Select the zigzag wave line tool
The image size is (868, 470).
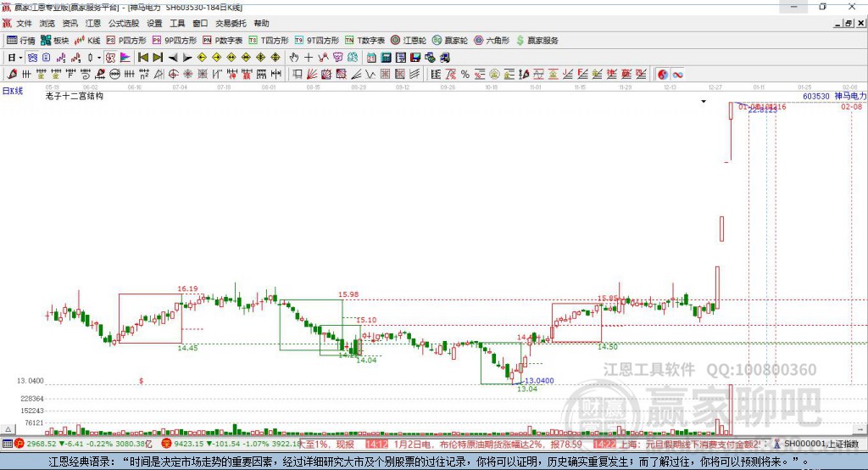[370, 75]
